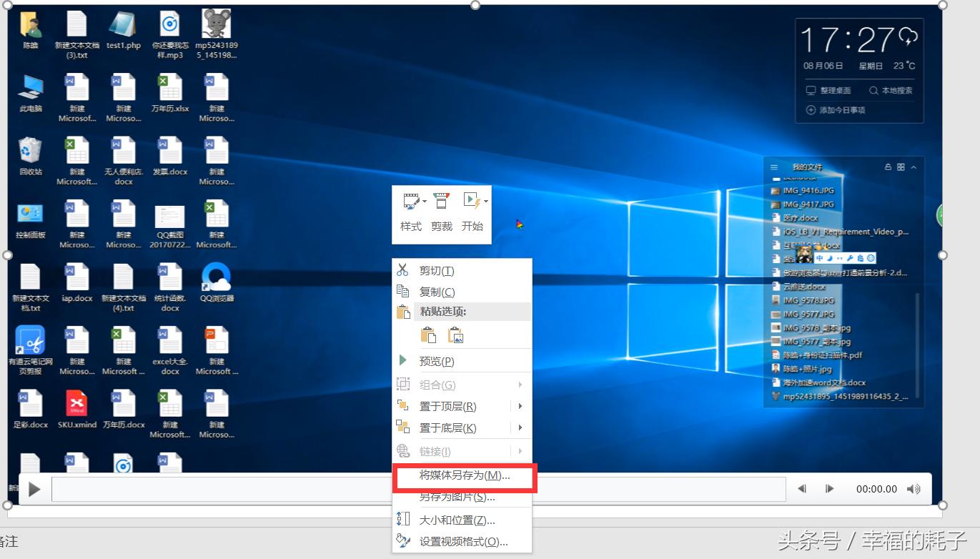Open the dropdown arrow beside 样式
The width and height of the screenshot is (980, 559).
[425, 202]
